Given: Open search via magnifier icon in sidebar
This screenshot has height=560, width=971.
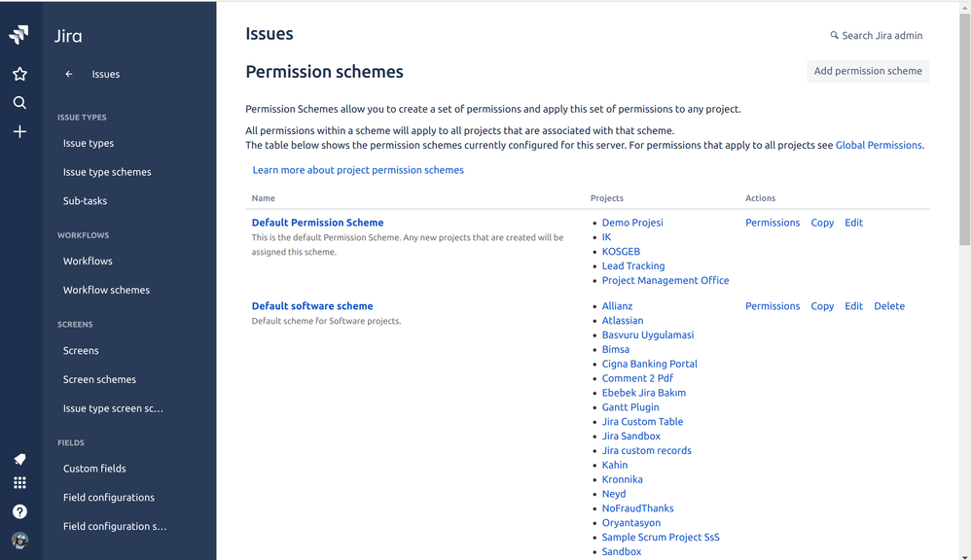Looking at the screenshot, I should coord(19,103).
